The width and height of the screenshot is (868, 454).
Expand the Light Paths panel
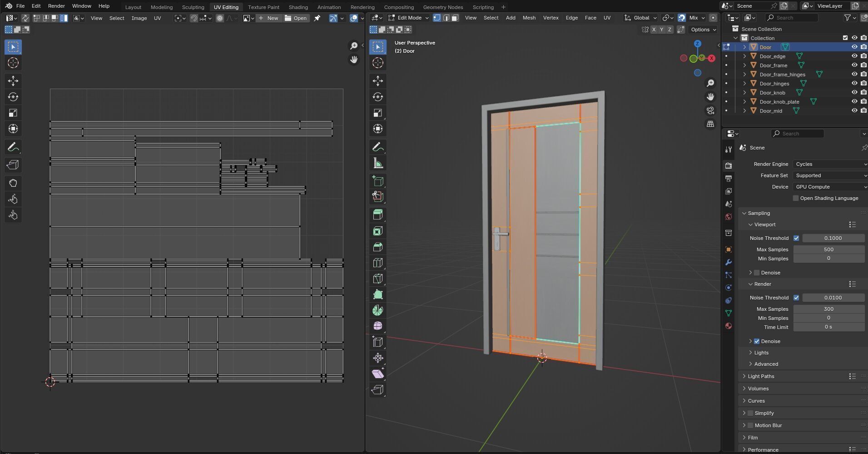point(761,376)
